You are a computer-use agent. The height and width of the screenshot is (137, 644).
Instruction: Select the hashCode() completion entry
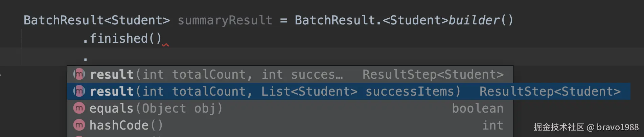[x=126, y=125]
